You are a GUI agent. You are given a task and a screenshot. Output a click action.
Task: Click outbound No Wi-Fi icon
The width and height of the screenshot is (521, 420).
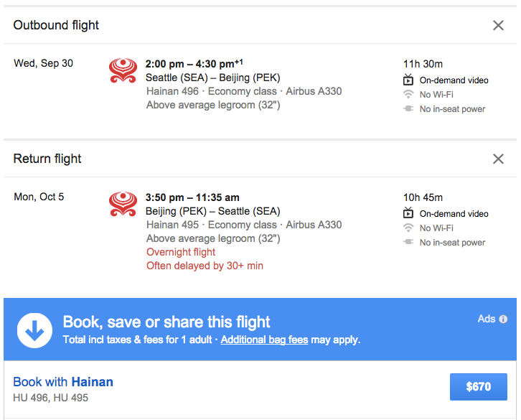408,94
